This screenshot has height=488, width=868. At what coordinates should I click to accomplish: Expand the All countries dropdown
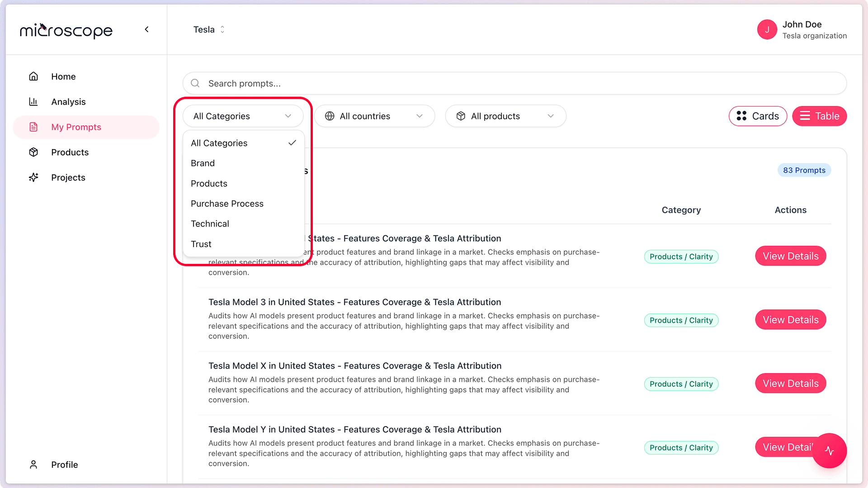(374, 116)
